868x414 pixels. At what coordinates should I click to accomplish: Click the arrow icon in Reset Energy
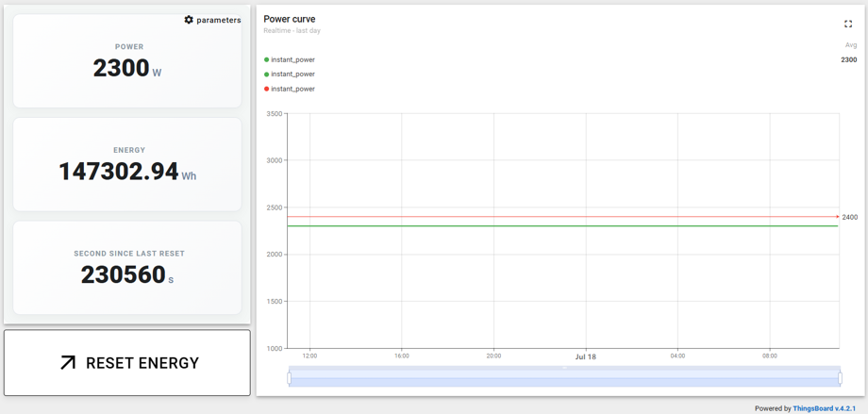[68, 363]
